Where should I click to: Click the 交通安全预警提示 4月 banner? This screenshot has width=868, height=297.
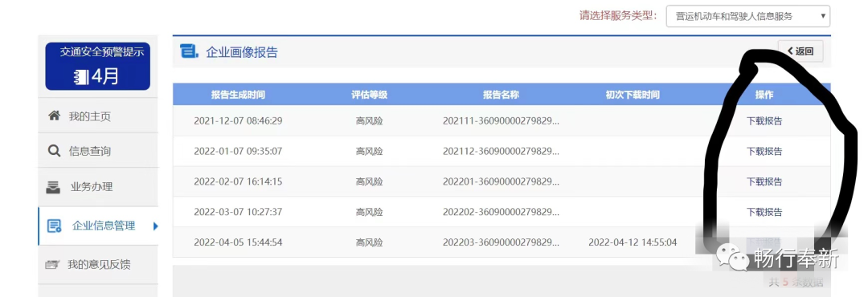point(97,67)
